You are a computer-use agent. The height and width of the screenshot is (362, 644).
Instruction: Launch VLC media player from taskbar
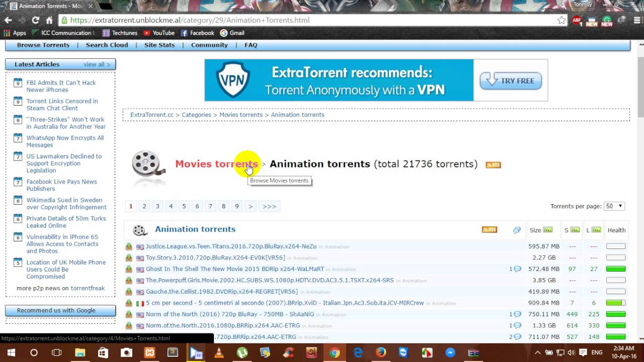(x=219, y=352)
